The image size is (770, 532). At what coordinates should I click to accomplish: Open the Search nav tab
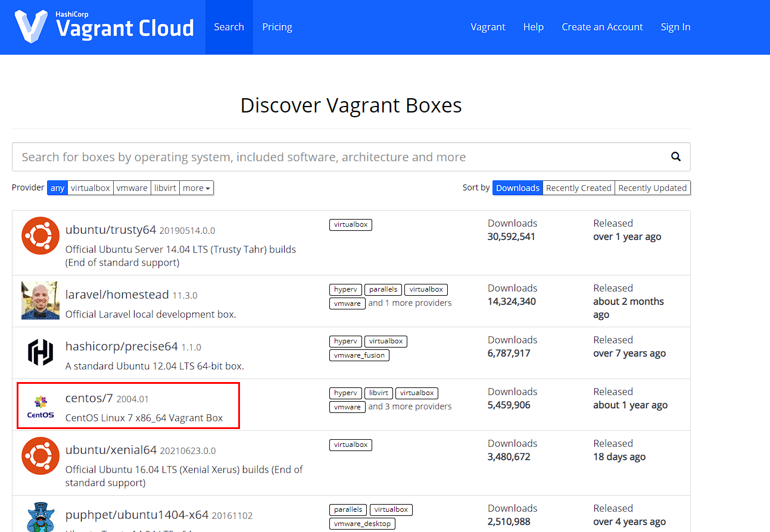[x=229, y=27]
